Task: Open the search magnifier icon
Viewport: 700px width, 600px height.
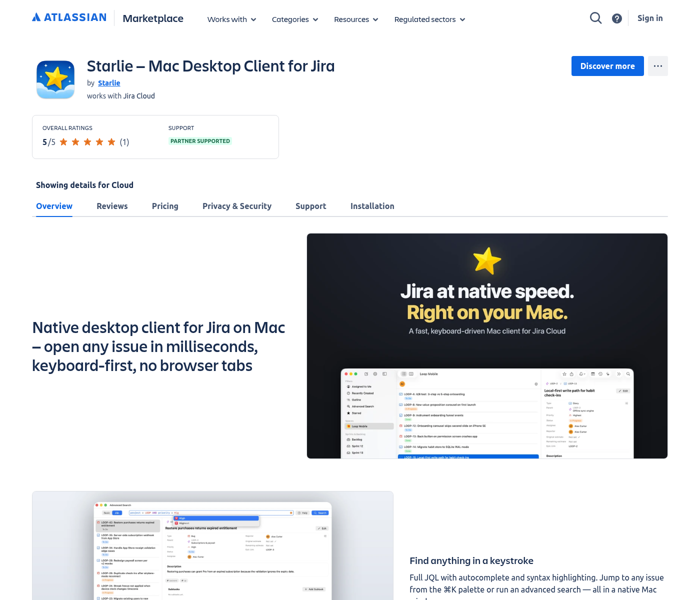Action: coord(595,18)
